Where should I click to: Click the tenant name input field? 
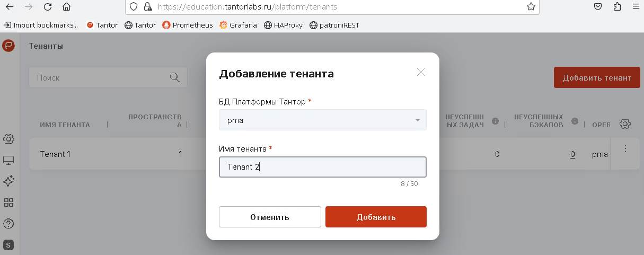pos(322,167)
